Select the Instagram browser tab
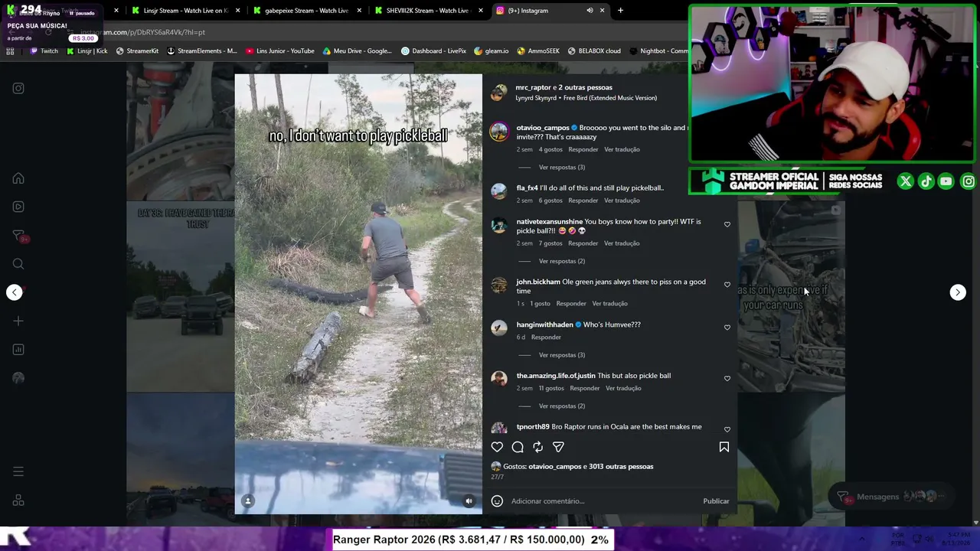Viewport: 980px width, 551px height. pos(549,11)
